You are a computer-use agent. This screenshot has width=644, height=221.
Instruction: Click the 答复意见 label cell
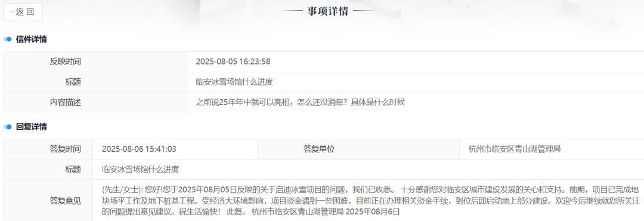coord(48,201)
